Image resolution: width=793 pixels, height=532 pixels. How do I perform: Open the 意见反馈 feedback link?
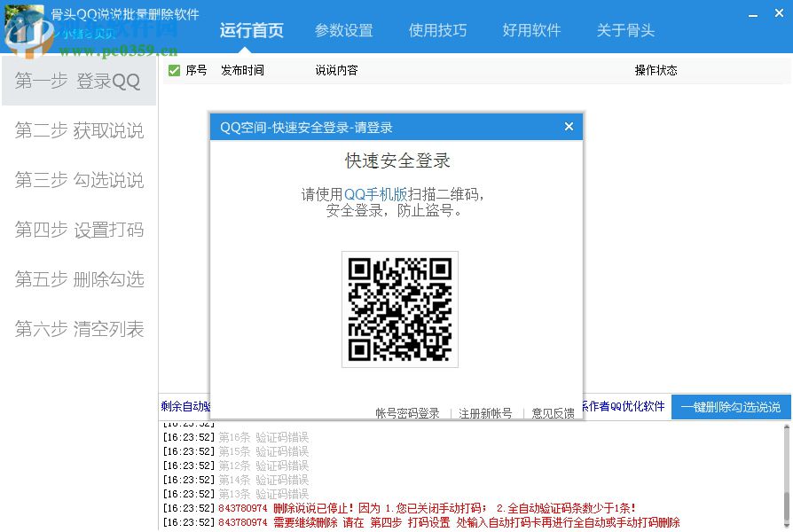pos(554,412)
